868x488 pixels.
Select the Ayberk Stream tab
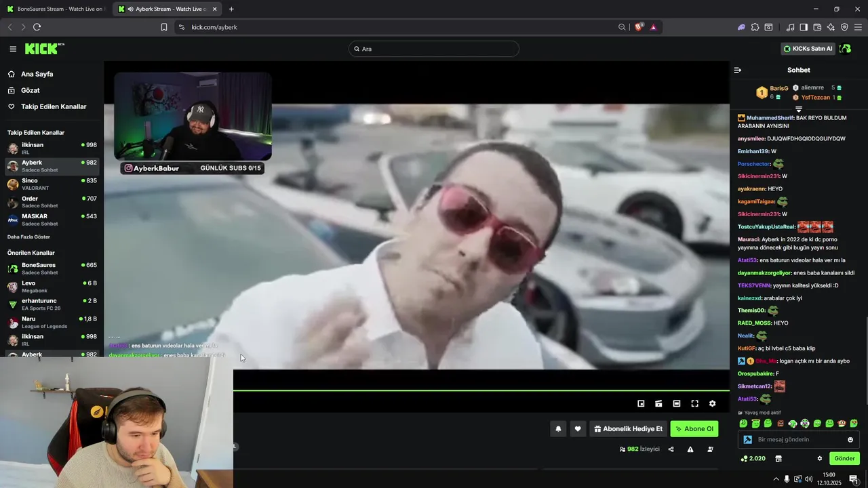(167, 9)
